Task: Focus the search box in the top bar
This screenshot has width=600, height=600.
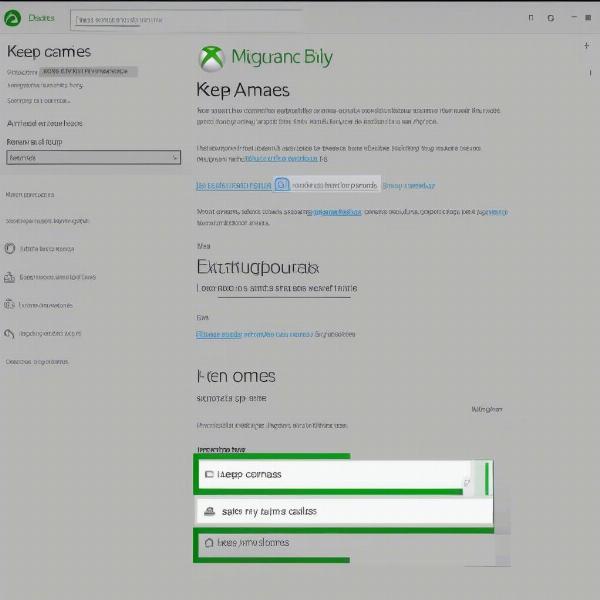Action: click(x=186, y=20)
